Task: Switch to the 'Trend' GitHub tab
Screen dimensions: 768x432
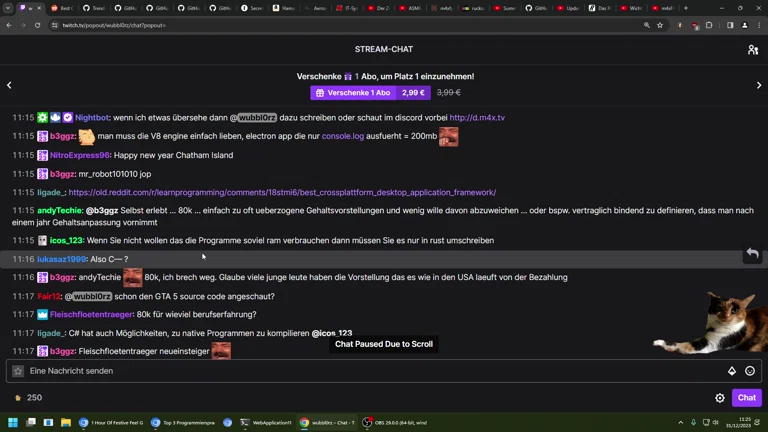Action: click(94, 8)
